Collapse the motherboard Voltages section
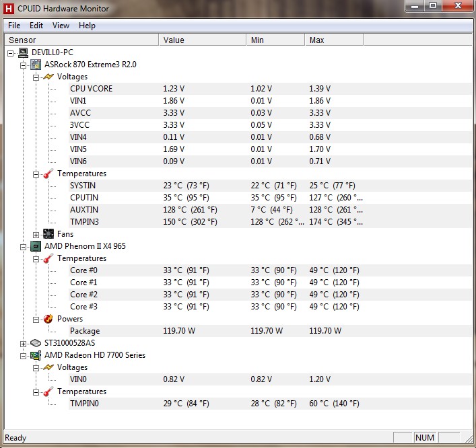The height and width of the screenshot is (448, 476). pyautogui.click(x=36, y=77)
